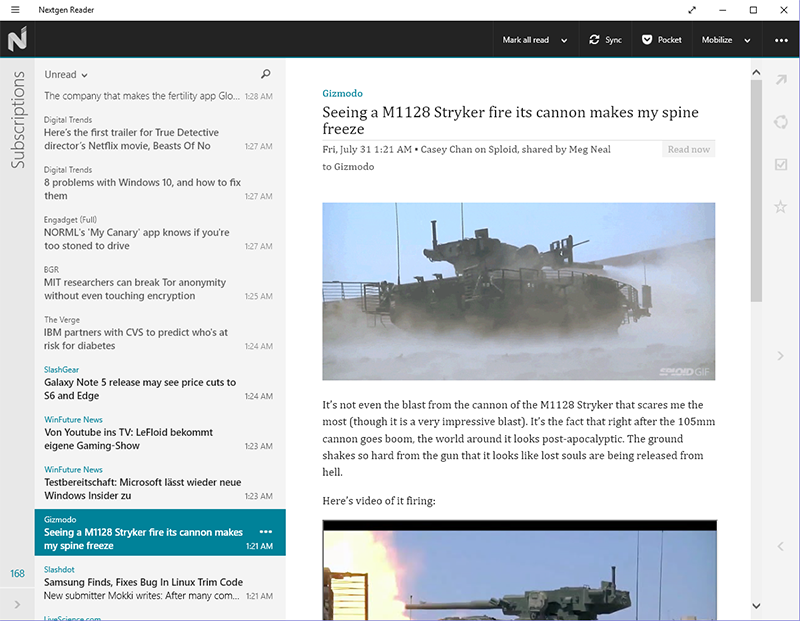Click the share arrow icon in right sidebar
Screen dimensions: 800x621
[x=781, y=80]
